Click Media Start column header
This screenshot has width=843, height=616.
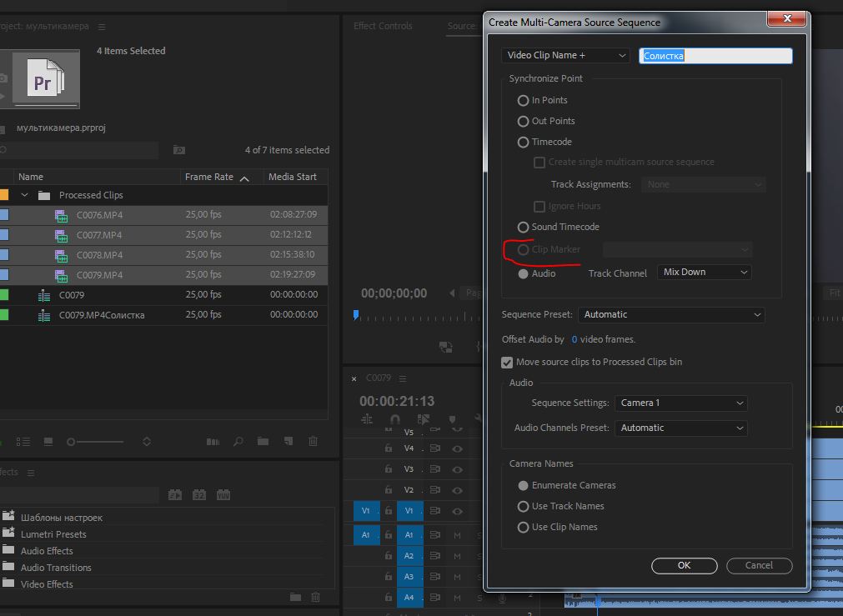(293, 177)
